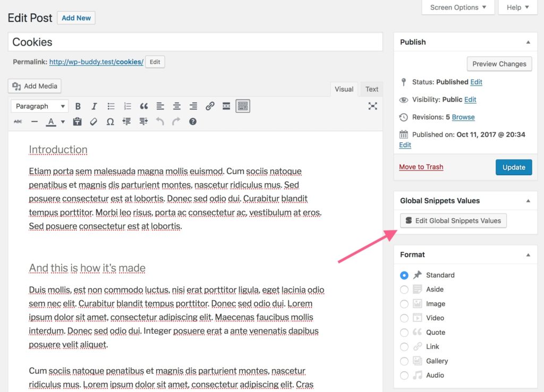Open the Help menu
Viewport: 544px width, 392px height.
point(516,7)
